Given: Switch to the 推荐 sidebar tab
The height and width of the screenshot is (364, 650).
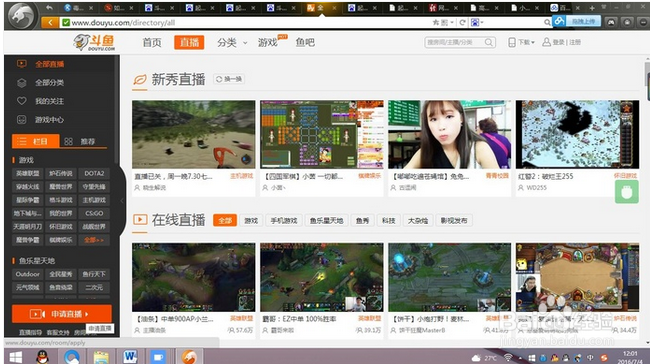Looking at the screenshot, I should [83, 141].
